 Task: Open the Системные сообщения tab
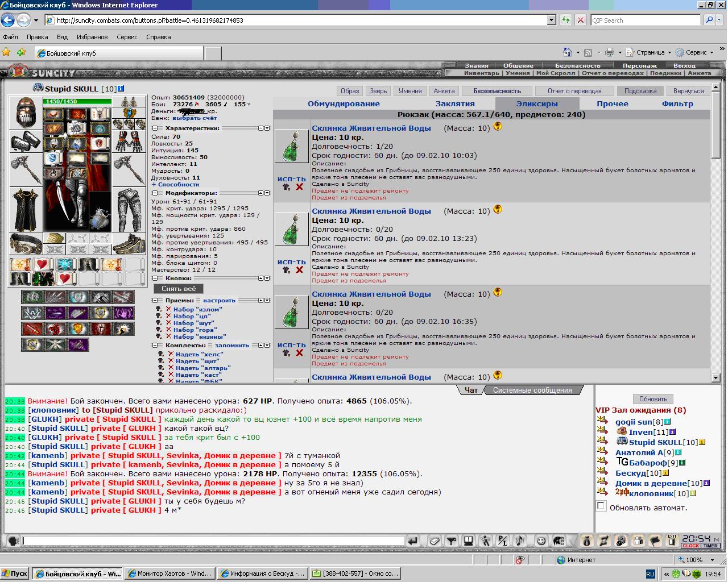pyautogui.click(x=532, y=390)
